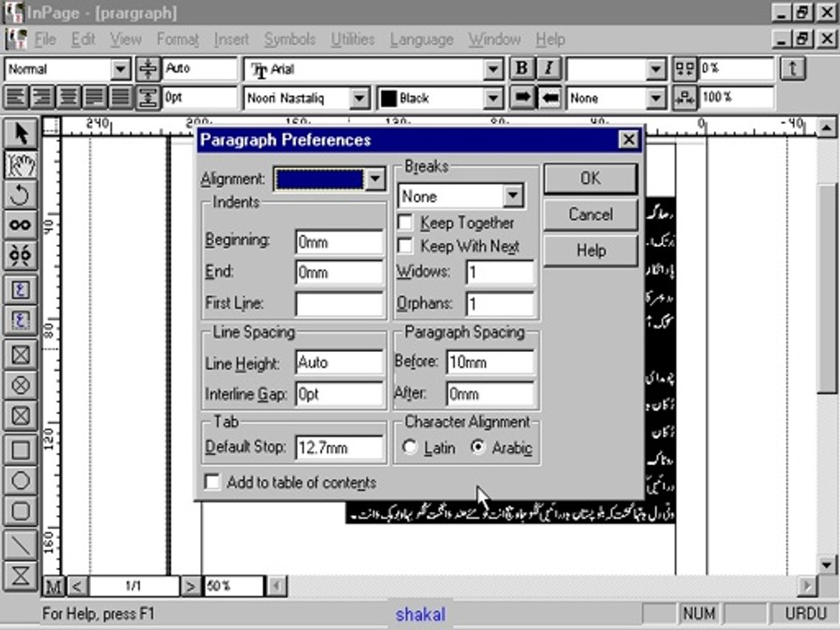Image resolution: width=840 pixels, height=630 pixels.
Task: Open the Insert menu
Action: [x=231, y=39]
